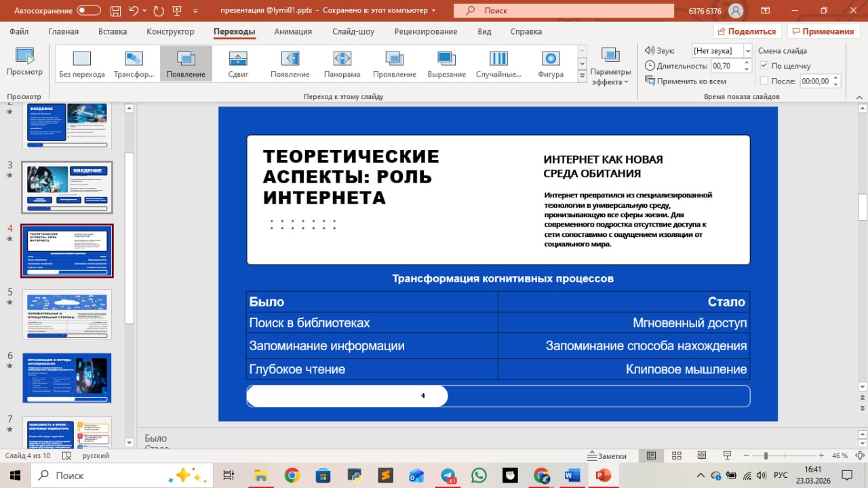Viewport: 868px width, 488px height.
Task: Click the Примечания button
Action: tap(823, 31)
